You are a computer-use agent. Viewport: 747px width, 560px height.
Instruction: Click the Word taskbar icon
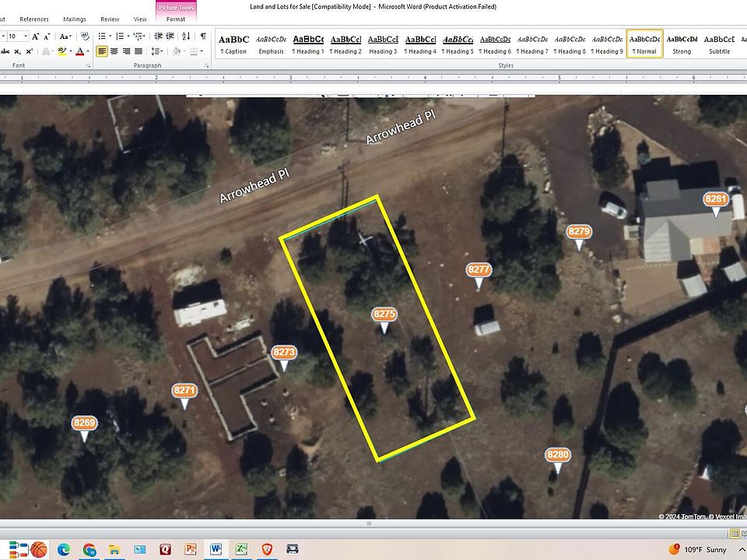[x=216, y=550]
